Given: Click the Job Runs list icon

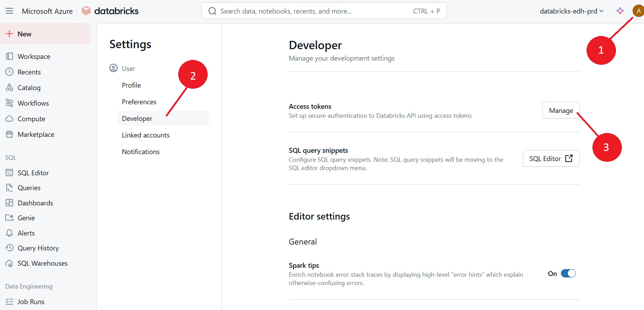Looking at the screenshot, I should [9, 302].
